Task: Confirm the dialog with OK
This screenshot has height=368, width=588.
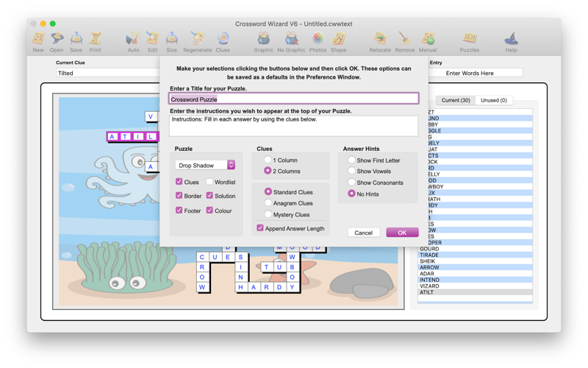Action: [x=402, y=233]
